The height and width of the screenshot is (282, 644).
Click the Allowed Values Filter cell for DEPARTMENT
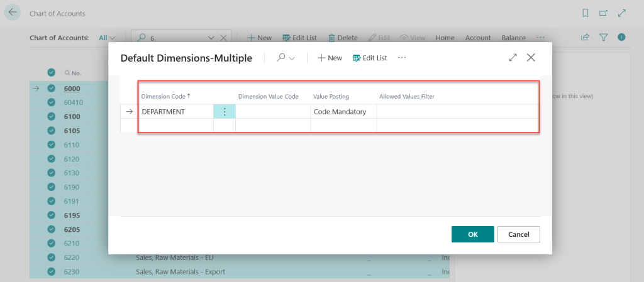tap(458, 112)
